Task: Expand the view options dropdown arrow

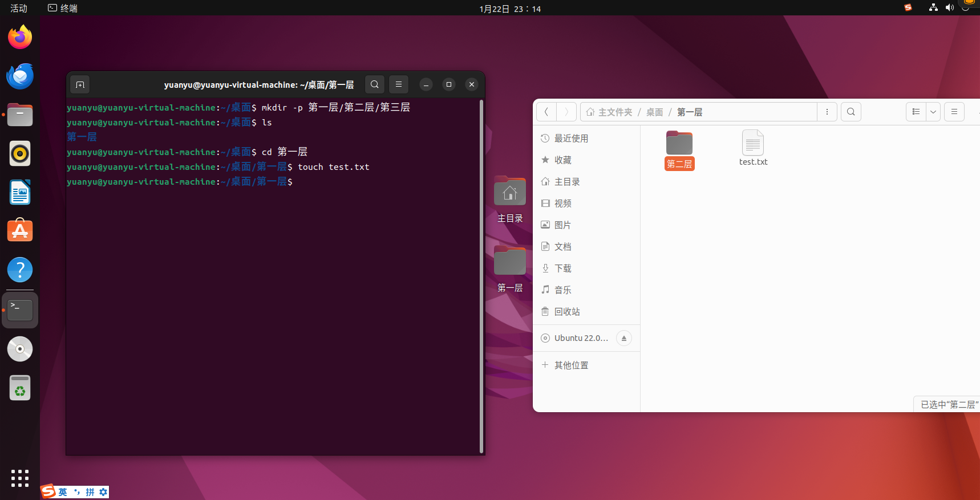Action: click(933, 112)
